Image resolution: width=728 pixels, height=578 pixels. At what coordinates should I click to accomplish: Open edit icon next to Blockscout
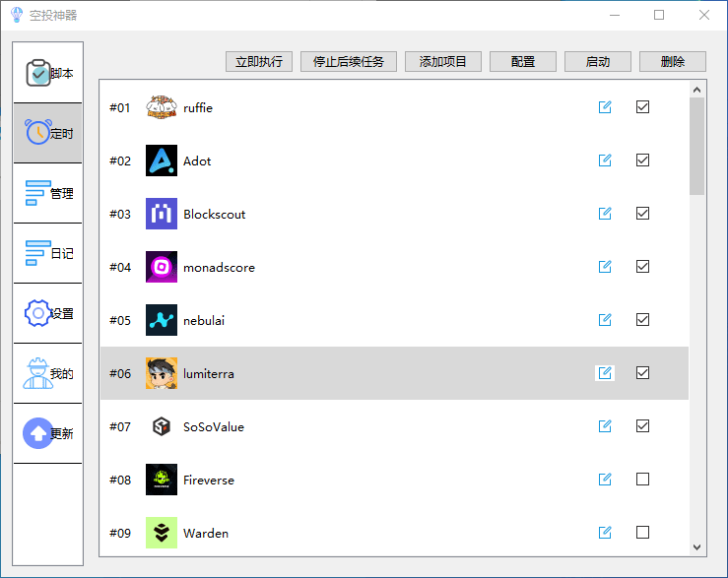pos(605,214)
